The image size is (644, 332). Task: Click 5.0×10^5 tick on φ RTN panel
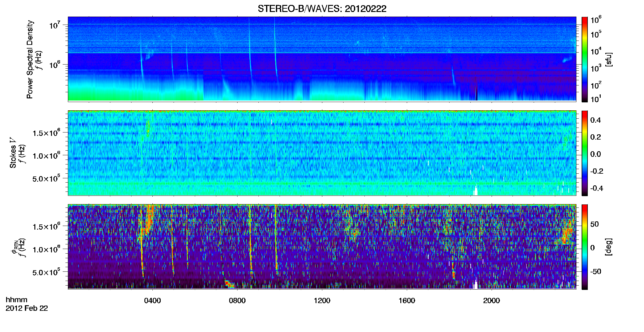(46, 272)
